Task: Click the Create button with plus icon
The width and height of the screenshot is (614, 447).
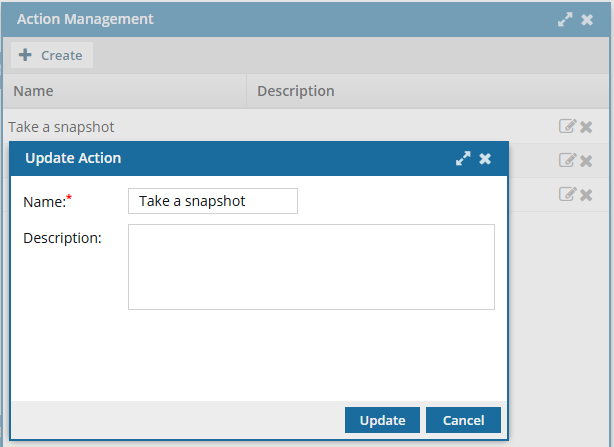Action: pos(51,55)
